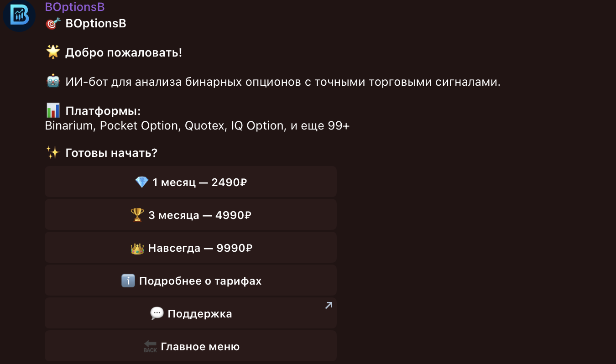Click the robot emoji in the bot description
Screen dimensions: 616x364
(52, 81)
